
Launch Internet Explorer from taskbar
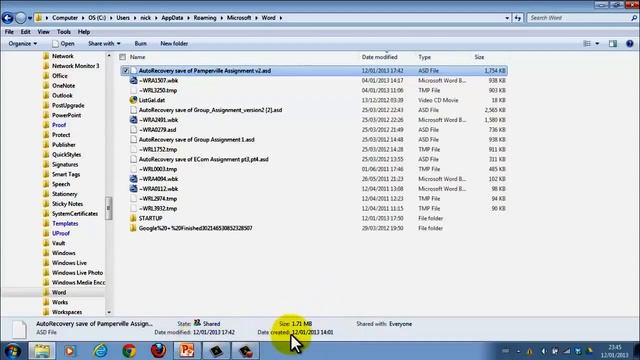coord(100,351)
